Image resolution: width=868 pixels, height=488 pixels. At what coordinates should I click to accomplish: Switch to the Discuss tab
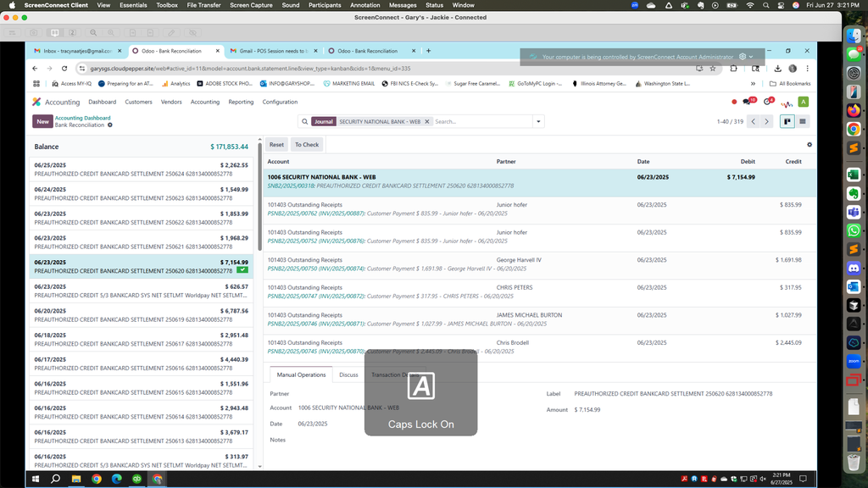point(348,374)
